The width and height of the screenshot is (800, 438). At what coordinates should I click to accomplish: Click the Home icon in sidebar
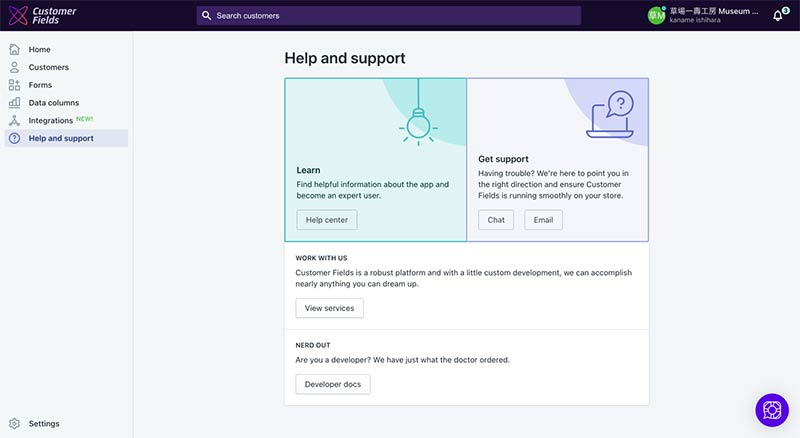point(14,49)
